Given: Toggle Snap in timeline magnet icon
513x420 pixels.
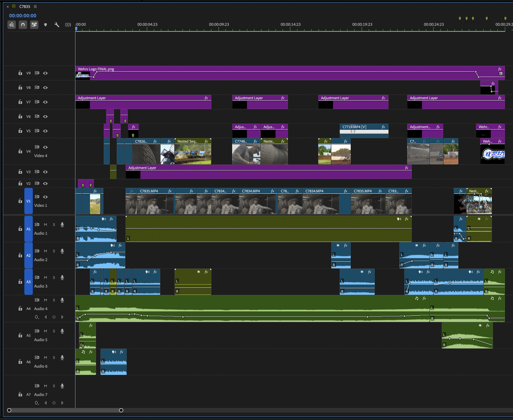Looking at the screenshot, I should point(23,25).
